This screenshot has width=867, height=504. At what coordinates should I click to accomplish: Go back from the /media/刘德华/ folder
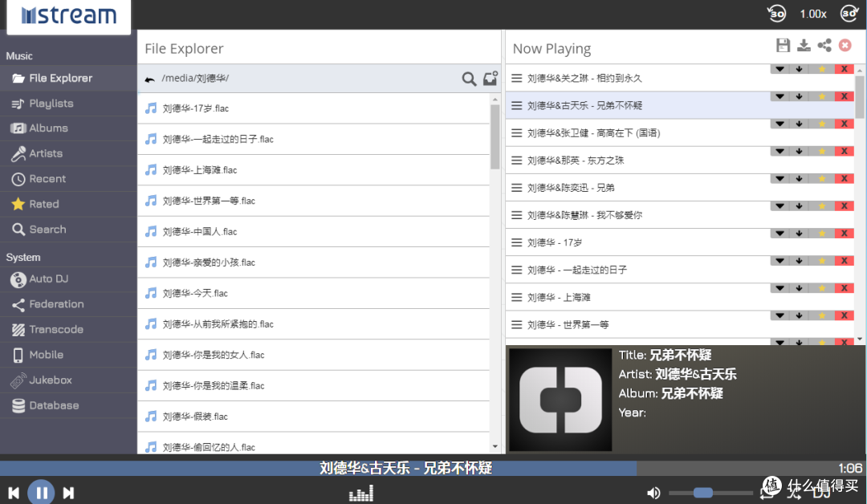(x=149, y=79)
